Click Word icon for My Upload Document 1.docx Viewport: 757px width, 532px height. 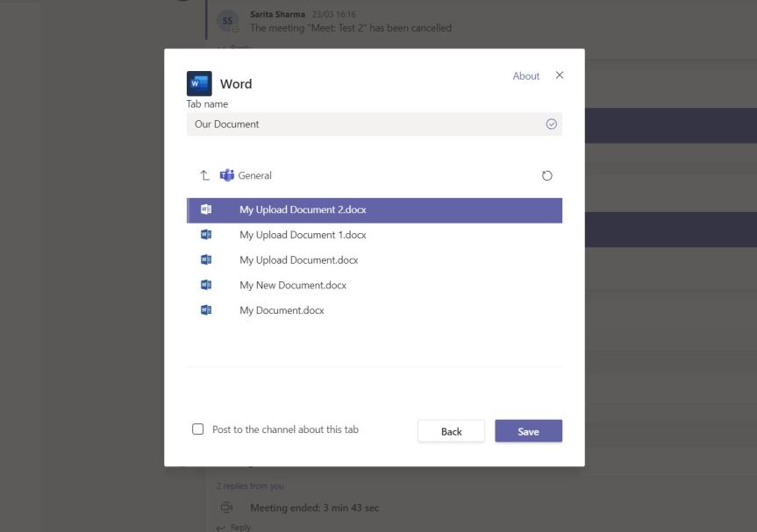coord(206,235)
